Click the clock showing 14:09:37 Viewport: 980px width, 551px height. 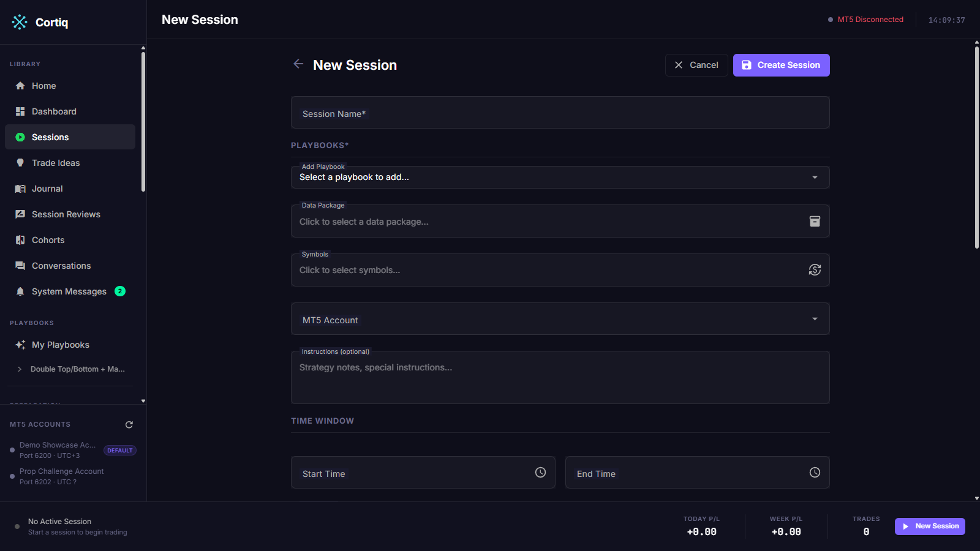pos(946,20)
